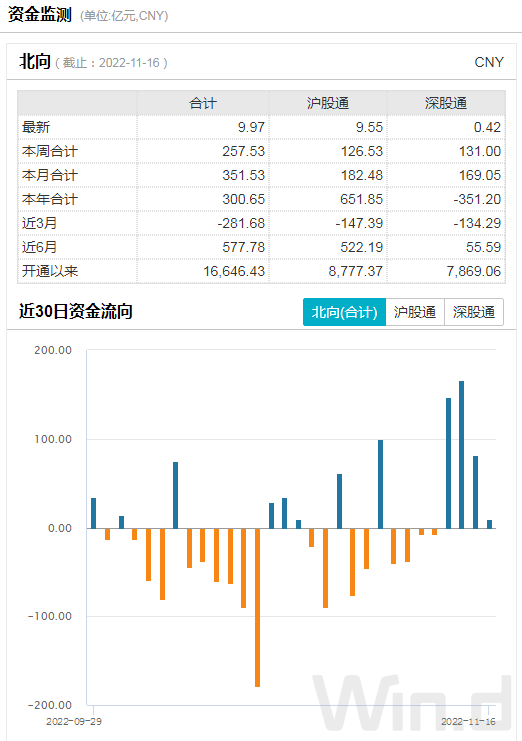
Task: Click the 合计 column header
Action: [203, 103]
